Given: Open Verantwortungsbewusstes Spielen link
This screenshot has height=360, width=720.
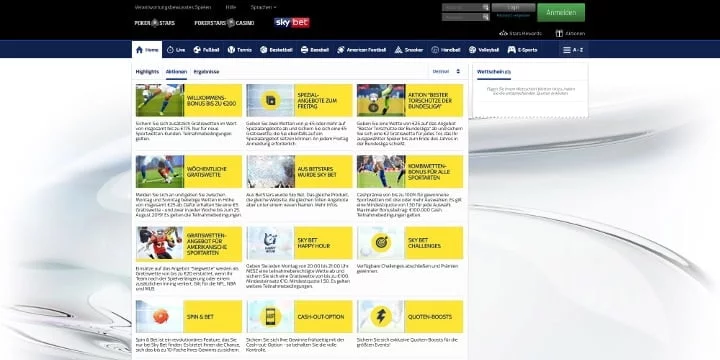Looking at the screenshot, I should point(172,7).
